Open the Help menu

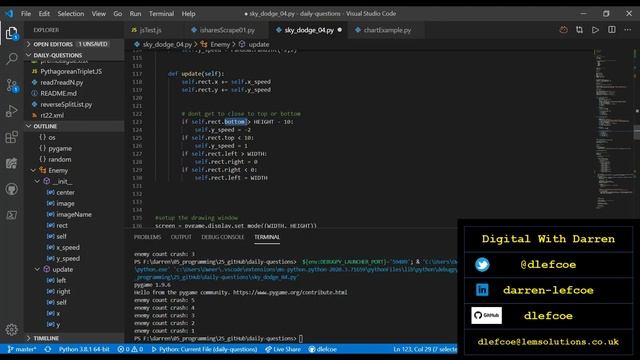188,13
